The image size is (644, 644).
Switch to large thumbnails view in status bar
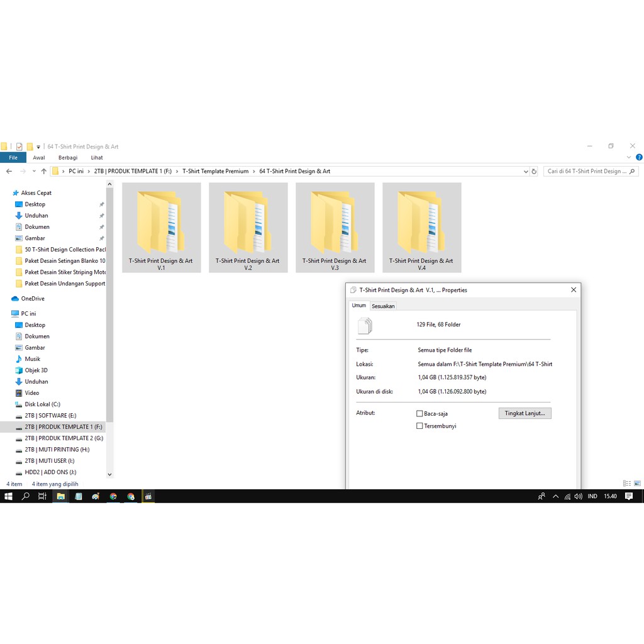point(637,484)
